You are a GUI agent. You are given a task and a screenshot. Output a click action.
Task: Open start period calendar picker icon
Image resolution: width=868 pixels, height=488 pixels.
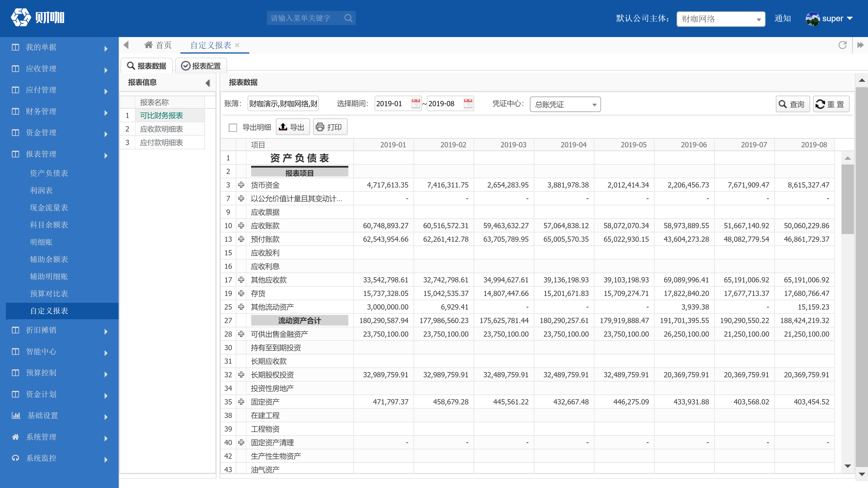pyautogui.click(x=416, y=103)
